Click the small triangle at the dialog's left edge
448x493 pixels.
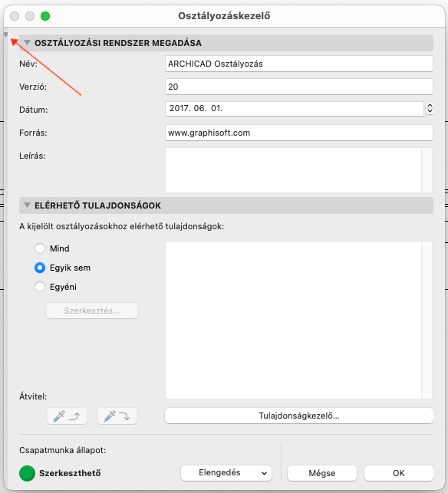coord(5,35)
